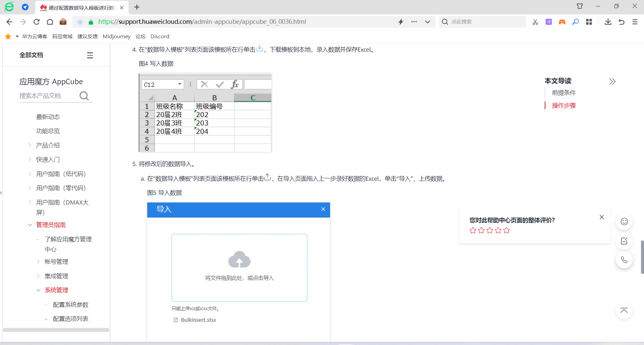Click the 图4 Excel screenshot image
This screenshot has height=345, width=644.
(x=205, y=113)
